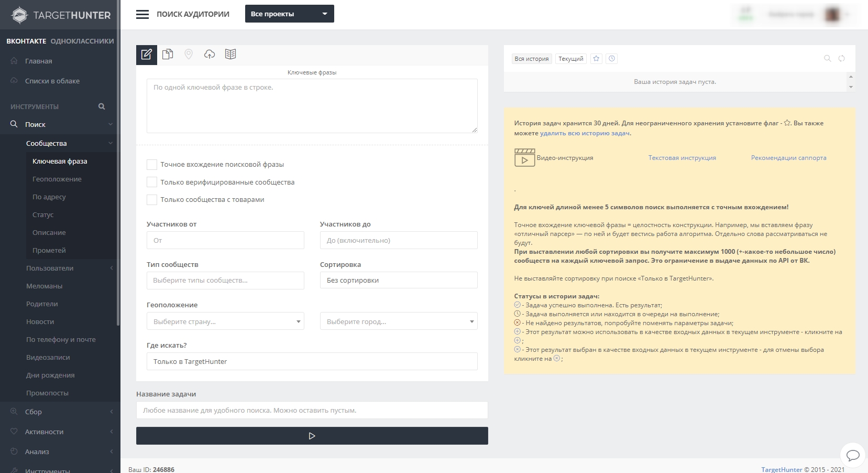Filter history by starred tasks

pos(596,59)
